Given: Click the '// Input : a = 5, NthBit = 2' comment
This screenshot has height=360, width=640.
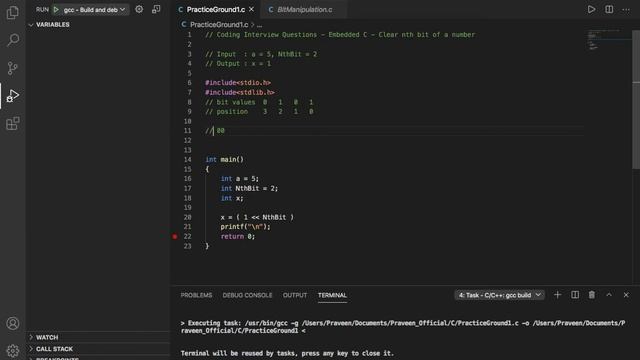Looking at the screenshot, I should point(261,54).
